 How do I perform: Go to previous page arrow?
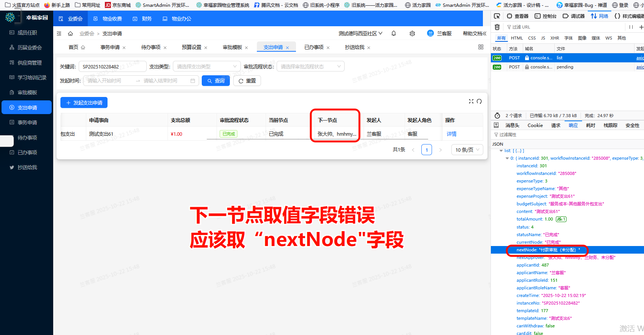coord(413,150)
